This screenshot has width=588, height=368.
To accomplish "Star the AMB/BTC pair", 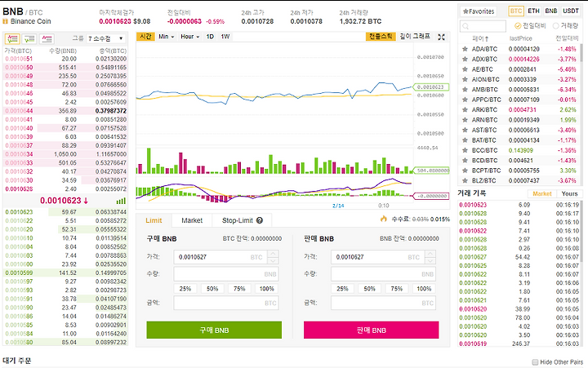I will click(x=465, y=89).
